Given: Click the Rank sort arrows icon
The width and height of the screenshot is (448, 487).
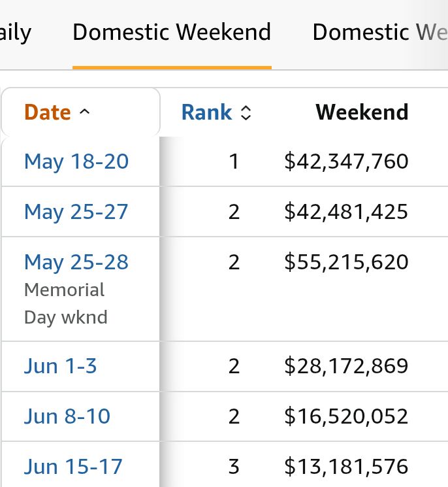Looking at the screenshot, I should [x=246, y=112].
